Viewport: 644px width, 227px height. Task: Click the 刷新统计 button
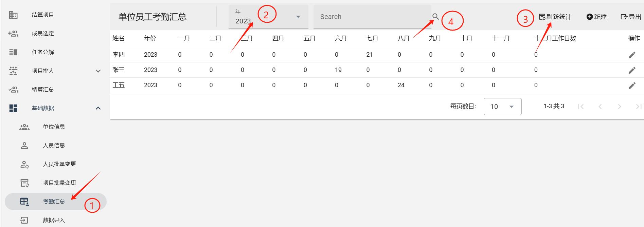click(x=555, y=17)
